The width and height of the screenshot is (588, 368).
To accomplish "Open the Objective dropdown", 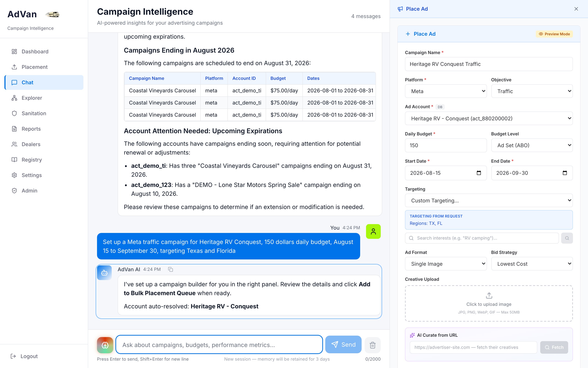I will click(x=532, y=91).
